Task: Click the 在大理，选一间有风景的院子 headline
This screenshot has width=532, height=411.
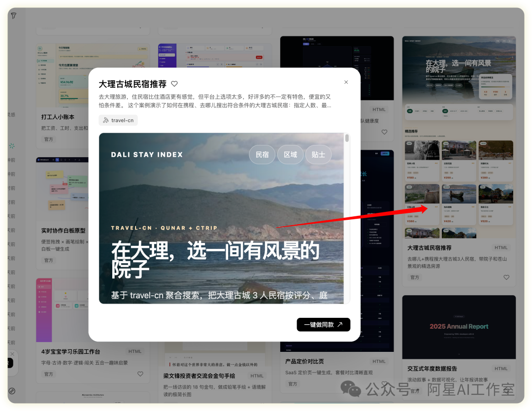Action: tap(215, 260)
